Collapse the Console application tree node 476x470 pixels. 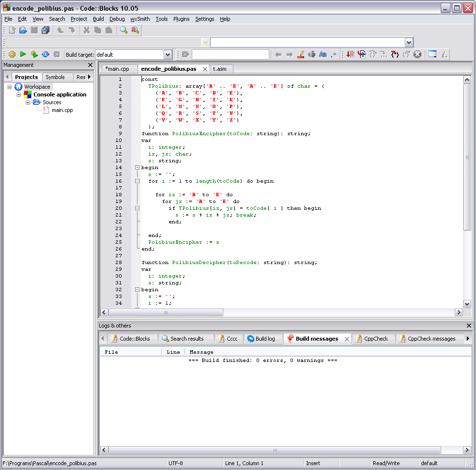(x=19, y=94)
